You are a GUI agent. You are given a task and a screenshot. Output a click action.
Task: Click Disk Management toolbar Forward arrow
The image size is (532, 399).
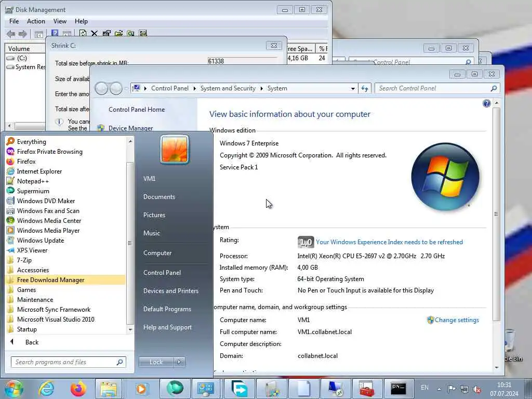(23, 34)
